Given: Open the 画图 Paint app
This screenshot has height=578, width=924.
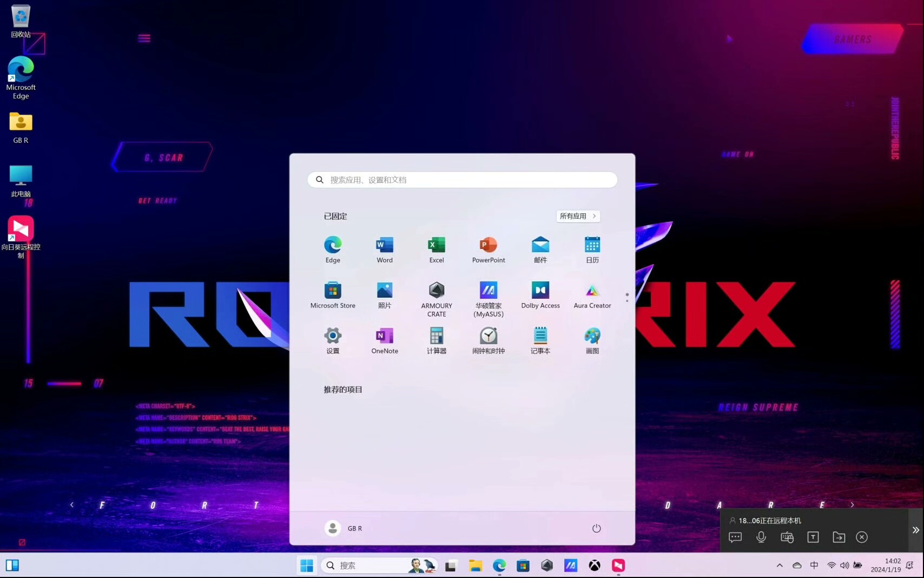Looking at the screenshot, I should [x=592, y=340].
